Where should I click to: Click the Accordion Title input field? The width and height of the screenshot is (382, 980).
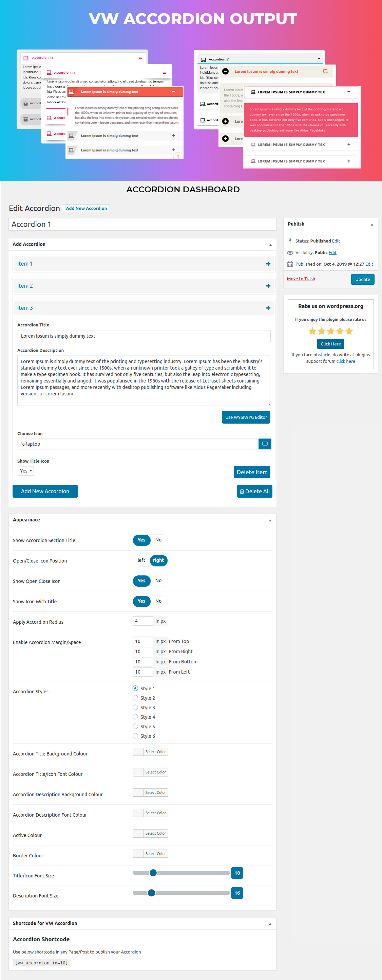click(144, 336)
